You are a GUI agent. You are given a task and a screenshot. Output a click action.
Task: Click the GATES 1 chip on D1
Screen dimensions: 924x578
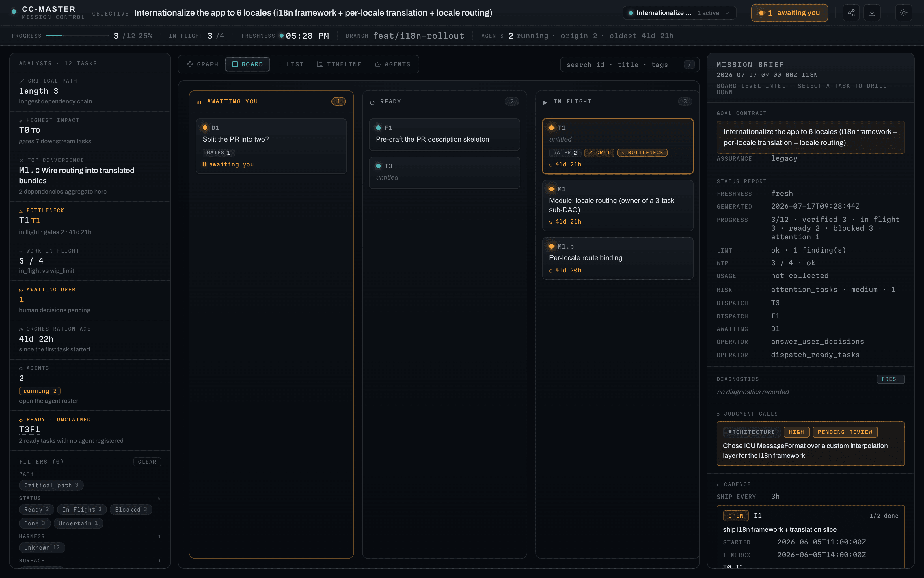[x=218, y=153]
